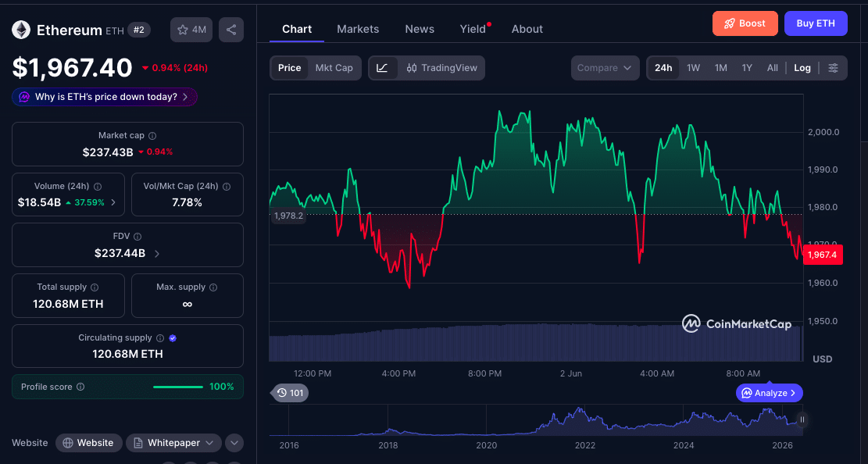Select Mkt Cap chart mode

[x=334, y=67]
